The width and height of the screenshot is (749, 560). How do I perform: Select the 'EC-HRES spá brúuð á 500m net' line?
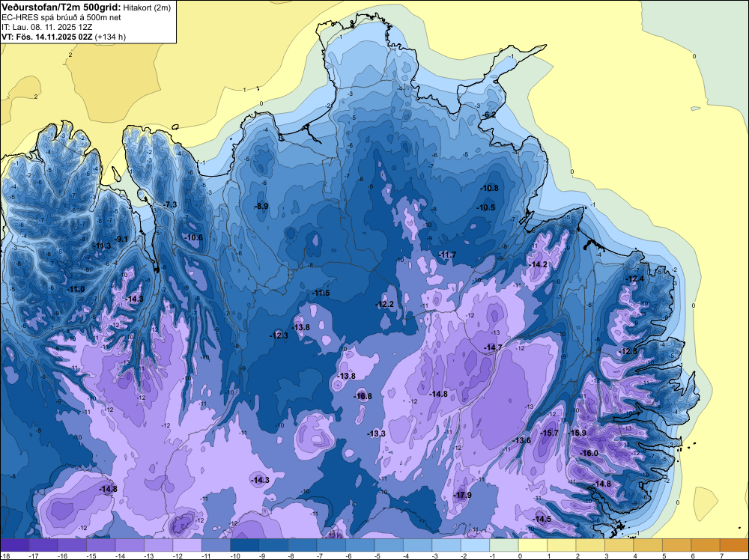61,17
